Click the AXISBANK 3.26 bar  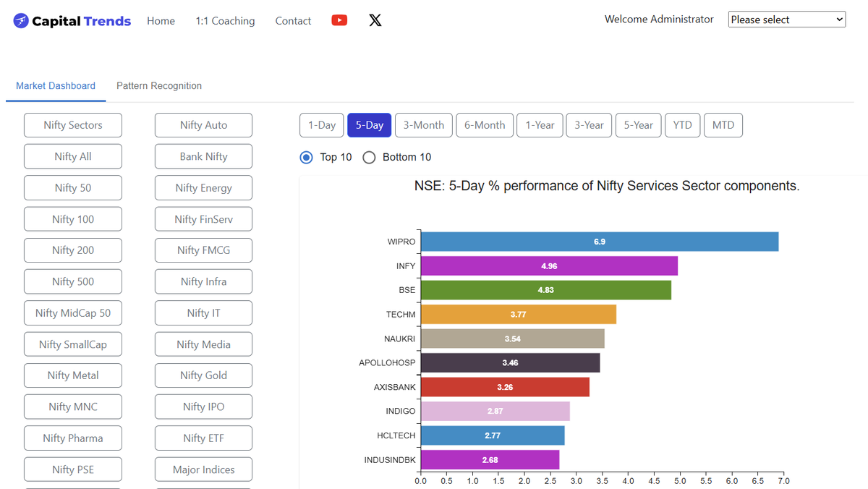[x=505, y=387]
